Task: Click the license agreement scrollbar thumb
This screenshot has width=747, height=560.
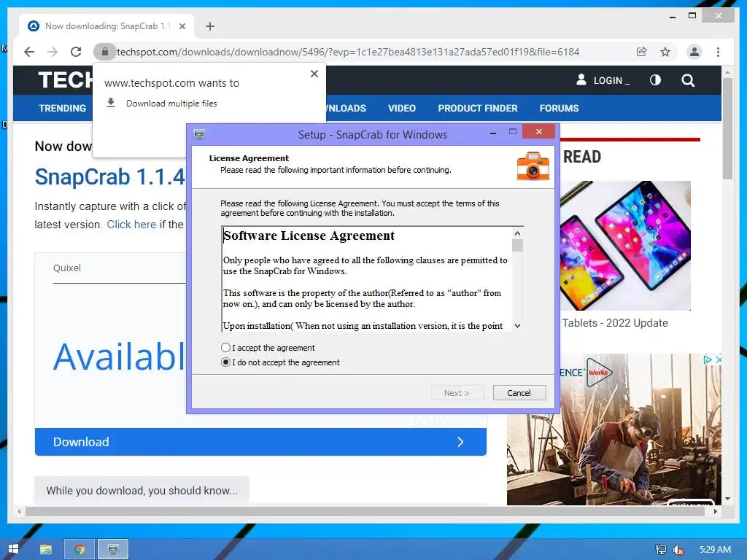Action: coord(517,246)
